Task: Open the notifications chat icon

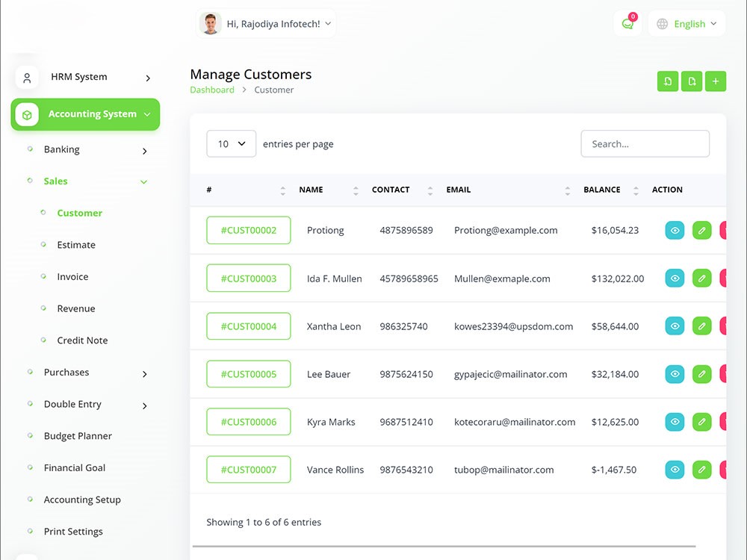Action: click(627, 24)
